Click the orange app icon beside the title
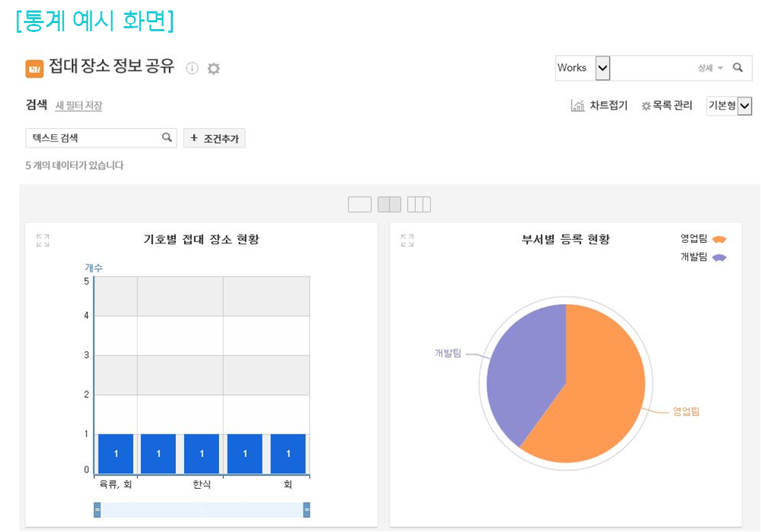Screen dimensions: 761x532 [34, 69]
